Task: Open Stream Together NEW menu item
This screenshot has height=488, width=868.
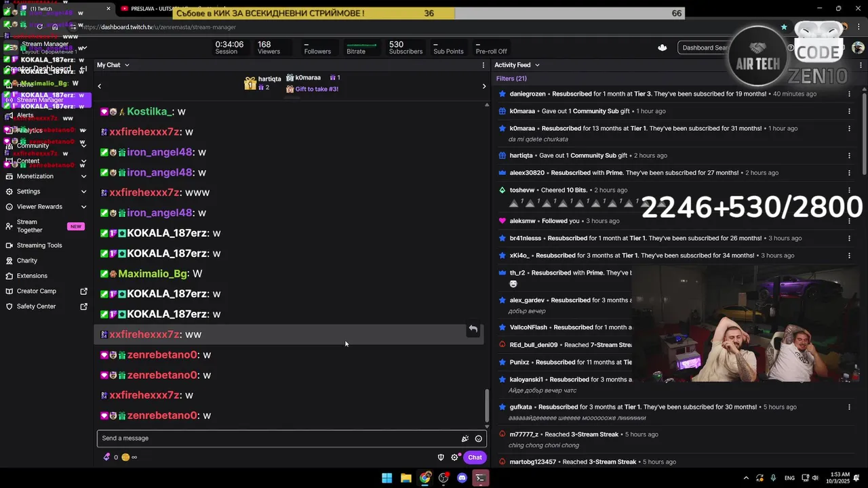Action: tap(45, 226)
